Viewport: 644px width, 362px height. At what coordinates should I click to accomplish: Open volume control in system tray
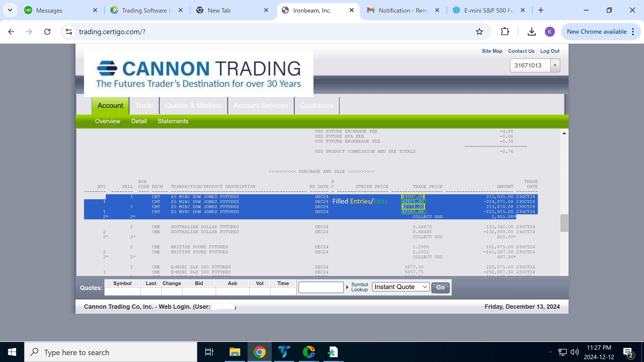tap(575, 352)
